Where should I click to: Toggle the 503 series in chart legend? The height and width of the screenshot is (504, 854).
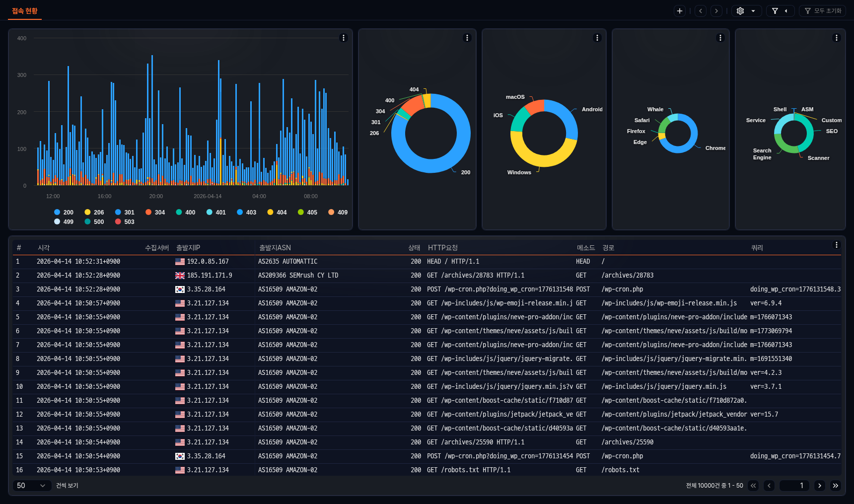coord(125,221)
